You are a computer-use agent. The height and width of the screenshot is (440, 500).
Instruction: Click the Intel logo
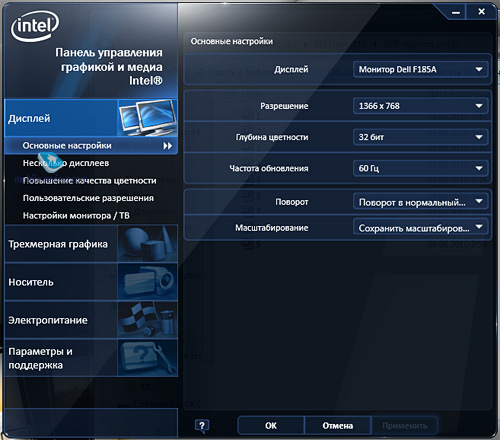(35, 26)
